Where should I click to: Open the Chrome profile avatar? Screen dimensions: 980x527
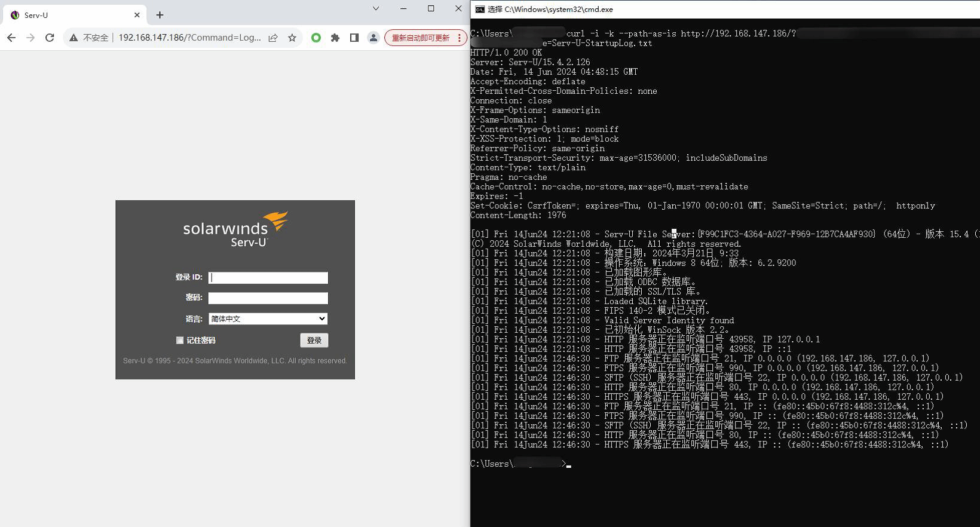coord(373,38)
